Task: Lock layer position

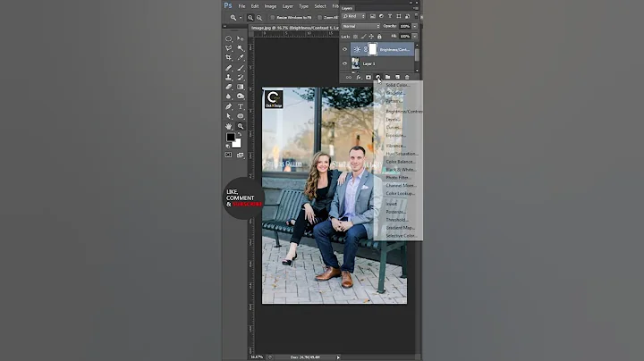Action: tap(371, 37)
